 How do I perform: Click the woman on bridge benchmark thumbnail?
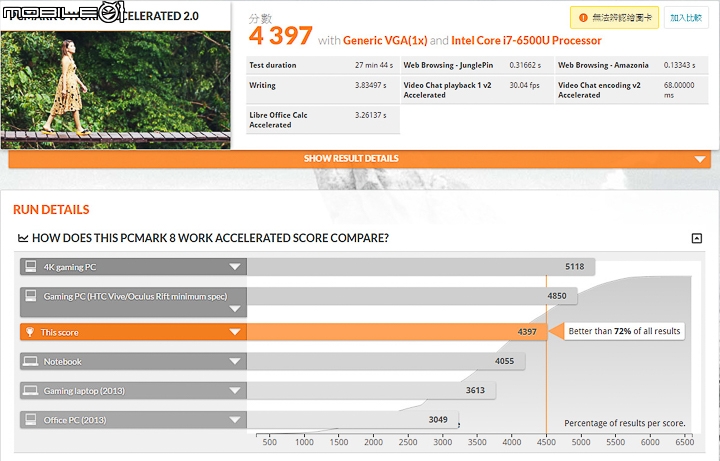(115, 90)
